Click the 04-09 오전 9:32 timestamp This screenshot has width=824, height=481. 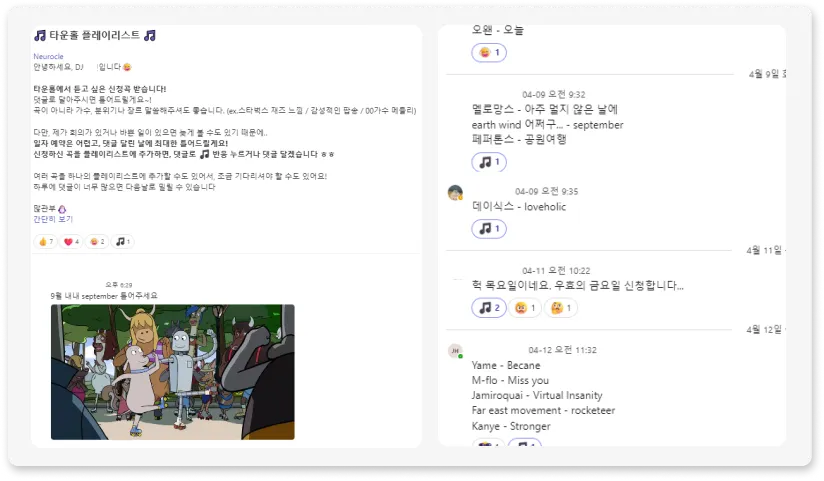pos(553,95)
